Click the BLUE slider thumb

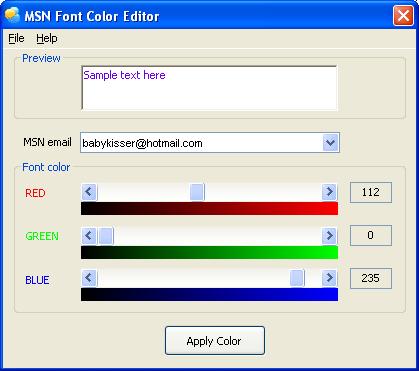coord(297,278)
